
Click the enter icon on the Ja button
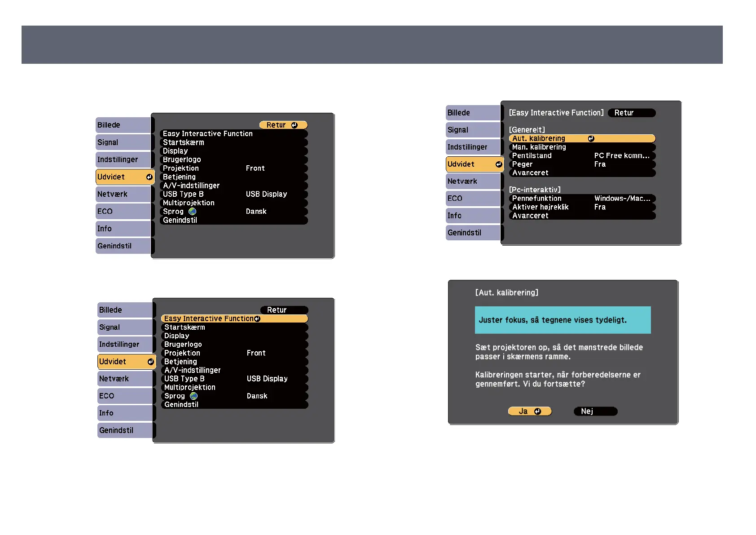point(537,411)
